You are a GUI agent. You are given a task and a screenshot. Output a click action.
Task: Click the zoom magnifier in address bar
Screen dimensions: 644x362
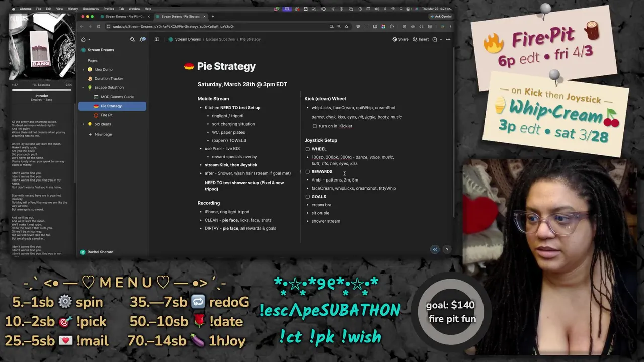point(339,26)
